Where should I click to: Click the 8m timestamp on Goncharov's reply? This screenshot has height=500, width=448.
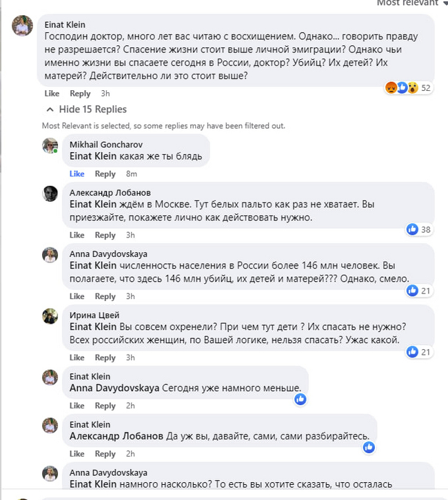132,174
